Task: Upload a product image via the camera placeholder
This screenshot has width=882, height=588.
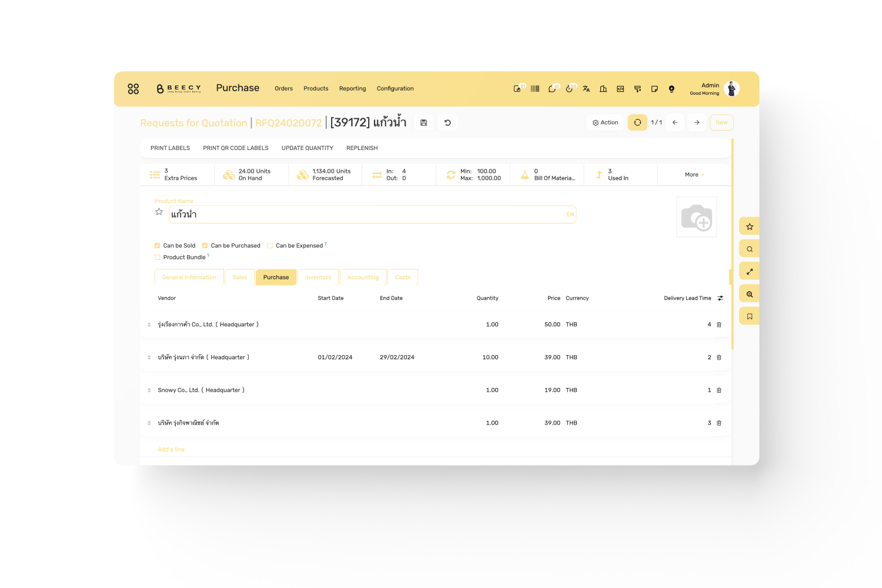Action: tap(697, 217)
